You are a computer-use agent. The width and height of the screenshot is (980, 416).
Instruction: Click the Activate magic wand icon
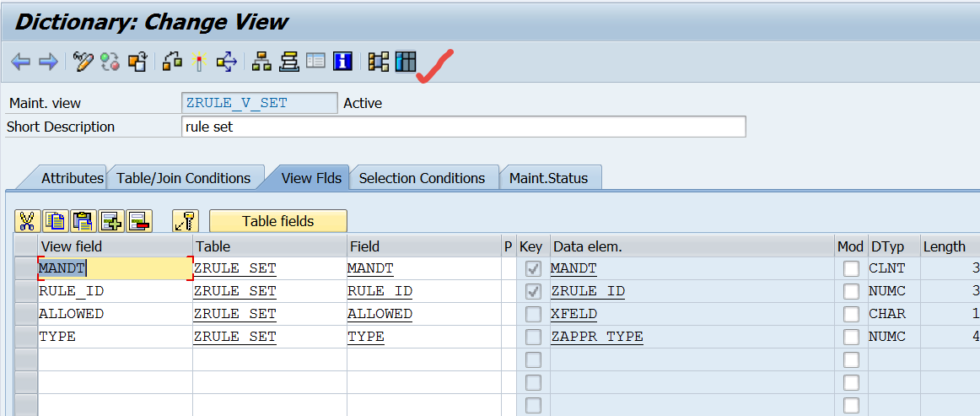click(x=199, y=62)
